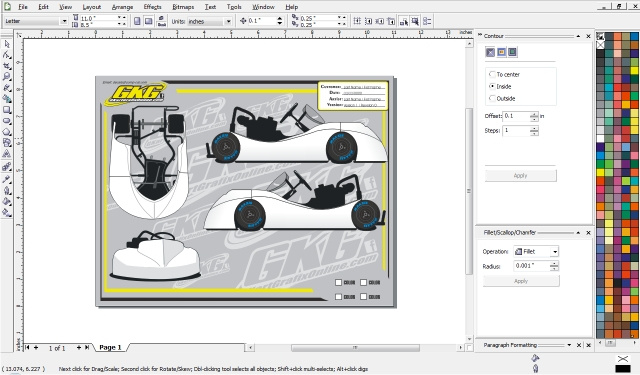
Task: Click the no-fill X swatch in palette
Action: [x=600, y=44]
